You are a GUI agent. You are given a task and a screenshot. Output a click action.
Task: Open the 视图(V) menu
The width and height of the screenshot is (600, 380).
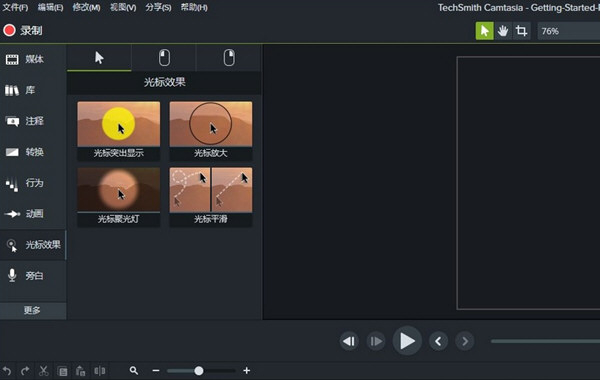(x=122, y=7)
